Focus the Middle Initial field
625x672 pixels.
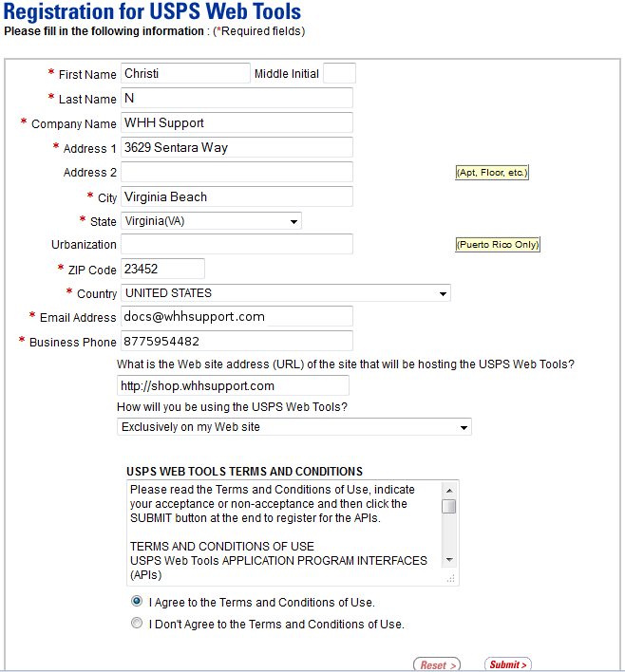pyautogui.click(x=339, y=74)
